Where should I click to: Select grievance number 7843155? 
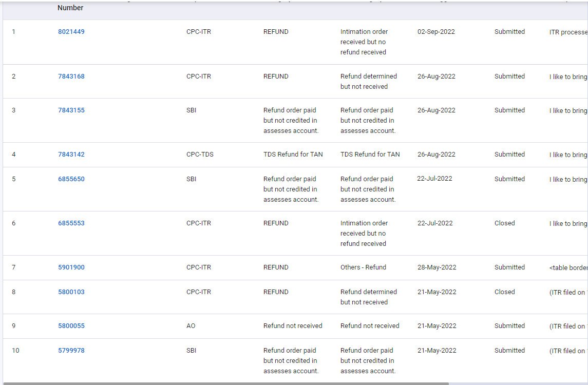click(x=70, y=110)
